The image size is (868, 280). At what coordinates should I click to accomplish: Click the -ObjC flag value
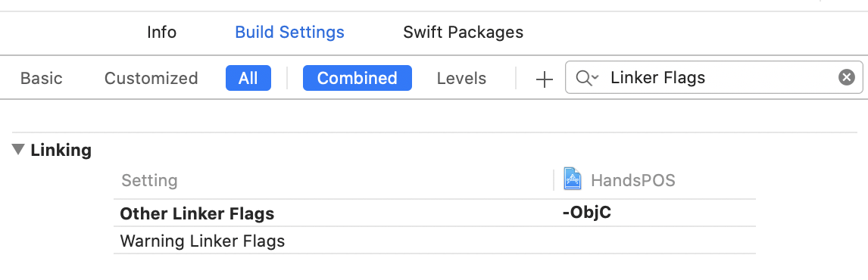pyautogui.click(x=587, y=212)
